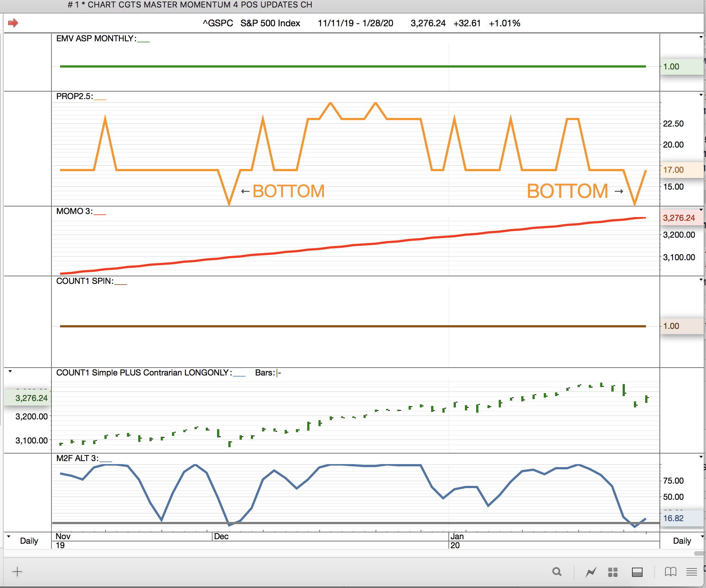This screenshot has height=588, width=706.
Task: Click the zigzag chart line icon
Action: point(591,572)
